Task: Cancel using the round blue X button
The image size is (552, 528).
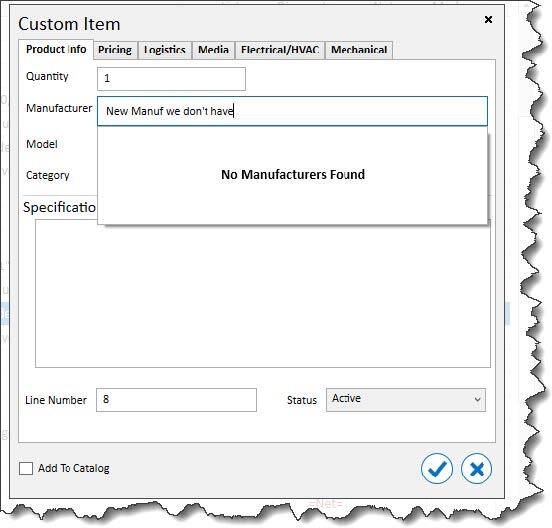Action: tap(476, 469)
